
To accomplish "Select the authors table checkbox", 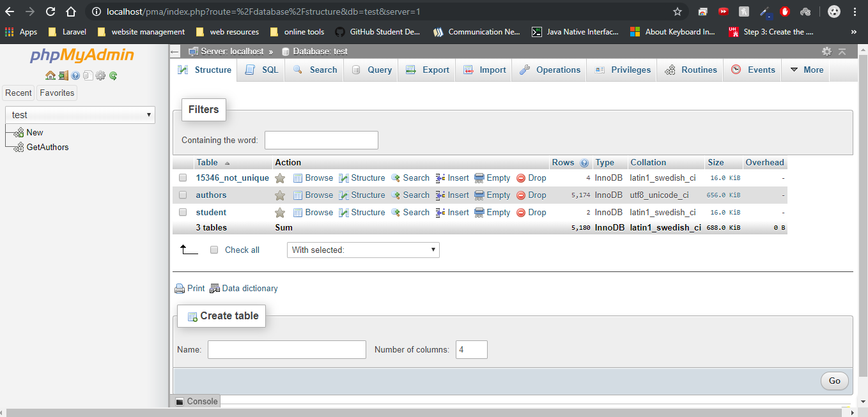I will [183, 195].
